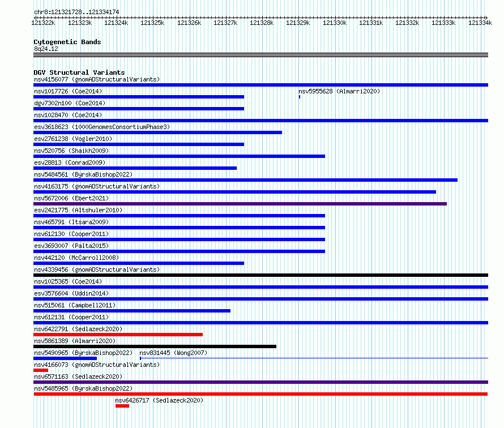Screen dimensions: 504x428
Task: Click the blue nsv4163175 variant bar
Action: [234, 192]
